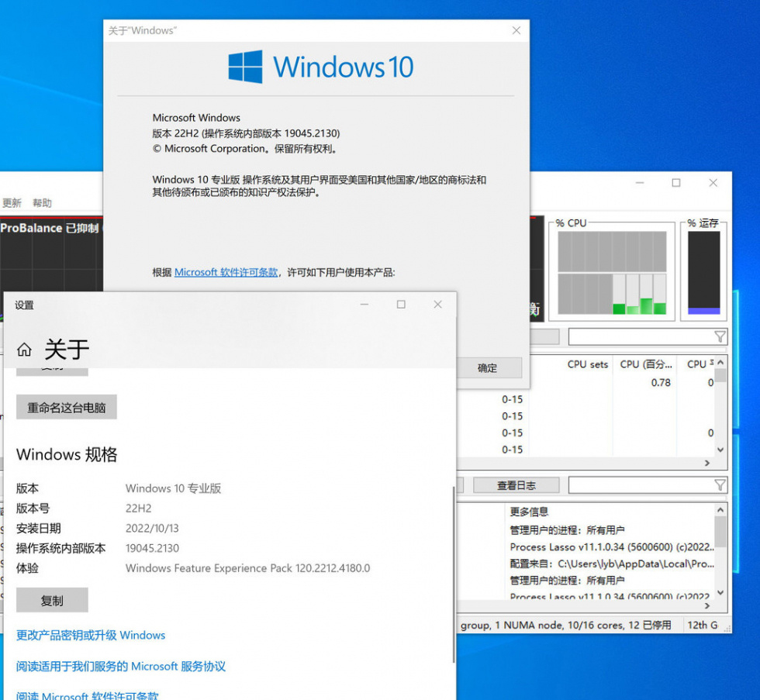Click the 22H2 version value in Settings

click(x=139, y=509)
